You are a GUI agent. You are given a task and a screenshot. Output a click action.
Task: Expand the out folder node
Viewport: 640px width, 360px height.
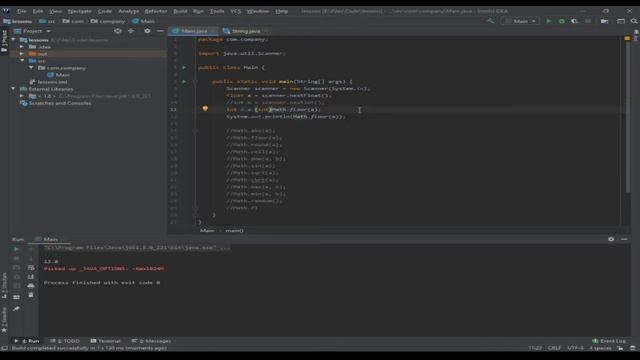[22, 53]
